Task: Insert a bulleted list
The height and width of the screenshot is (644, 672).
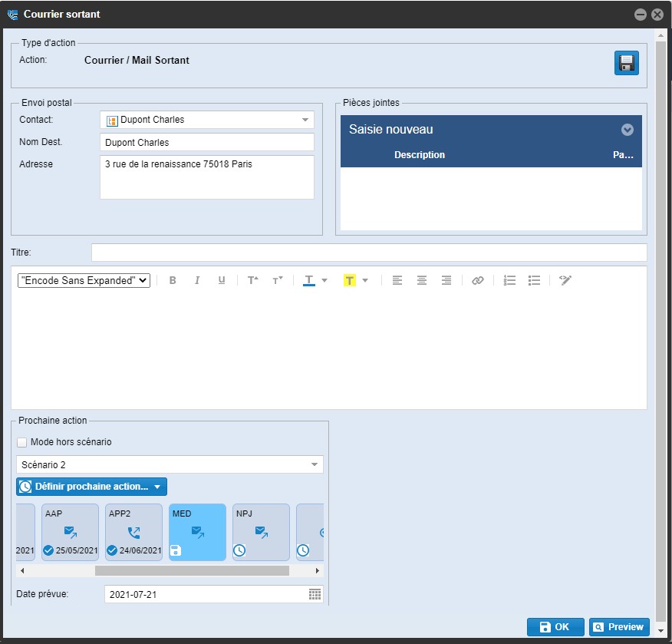Action: pos(535,281)
